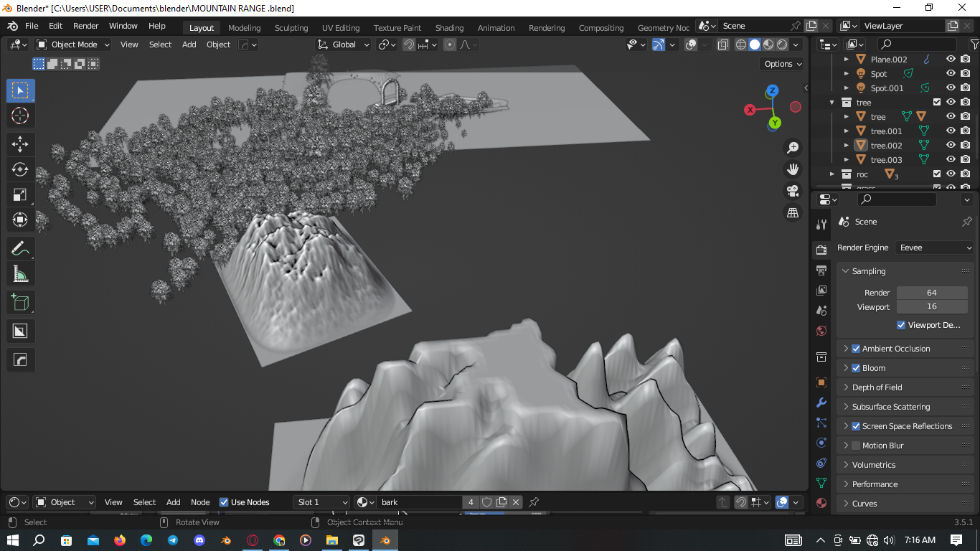Select the Add Cube tool
The image size is (980, 551).
[x=20, y=302]
